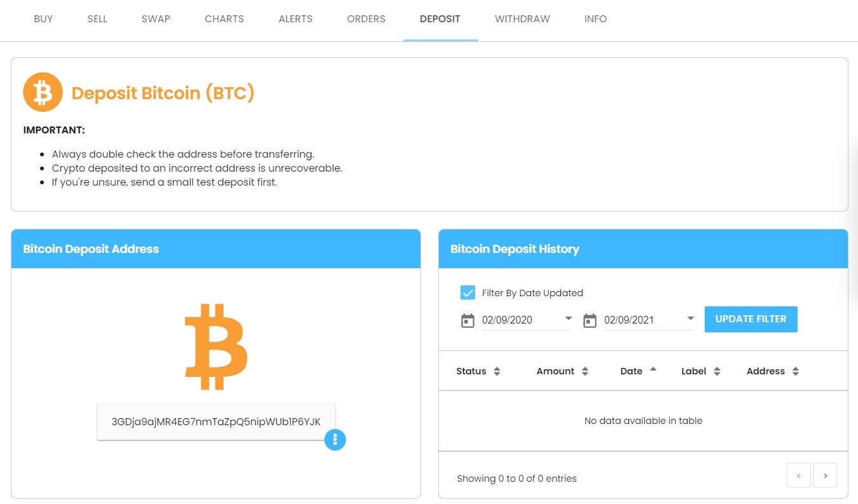Click the previous page pagination arrow
This screenshot has height=504, width=858.
[798, 475]
